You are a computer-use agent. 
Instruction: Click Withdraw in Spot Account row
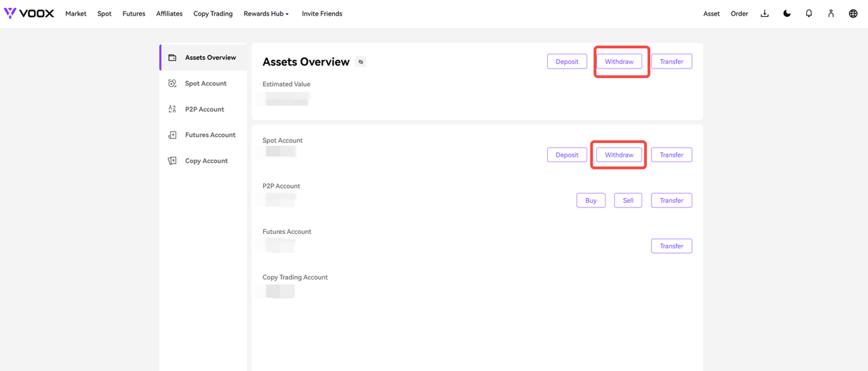[619, 155]
